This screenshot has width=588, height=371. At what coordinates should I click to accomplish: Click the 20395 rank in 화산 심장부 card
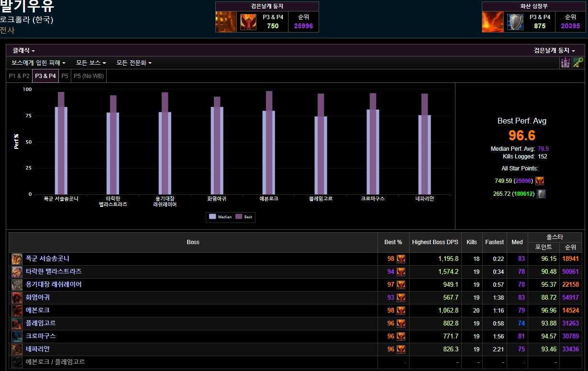(570, 26)
